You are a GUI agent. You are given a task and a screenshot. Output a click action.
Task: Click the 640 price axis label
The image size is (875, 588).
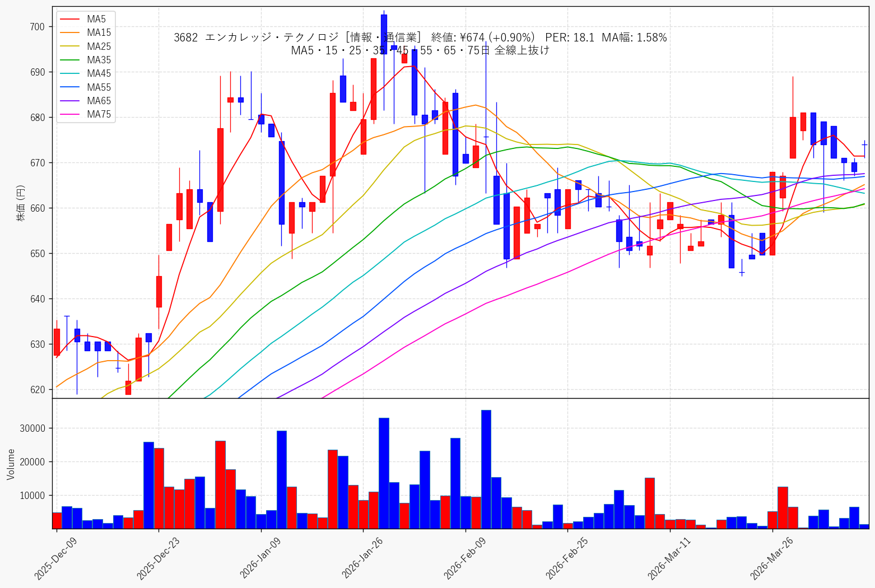click(36, 299)
